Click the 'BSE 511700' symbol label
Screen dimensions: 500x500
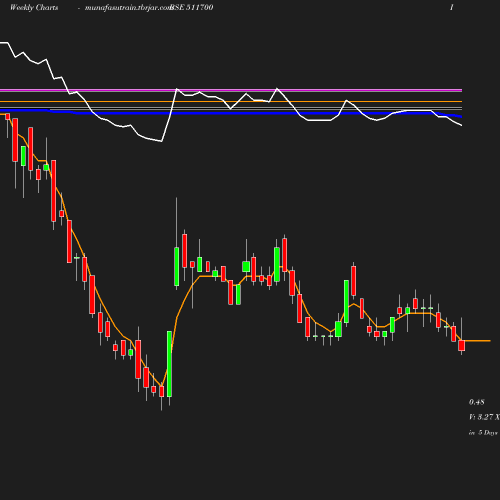tap(192, 7)
